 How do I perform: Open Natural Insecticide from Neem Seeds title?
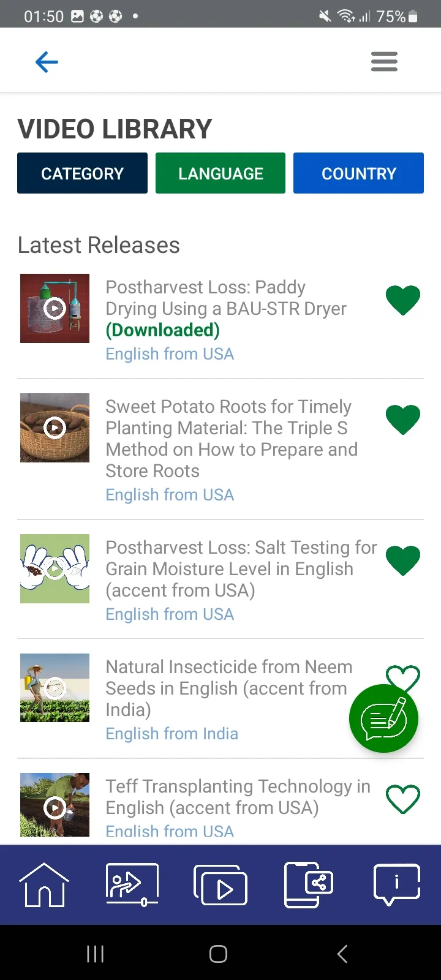(x=229, y=688)
